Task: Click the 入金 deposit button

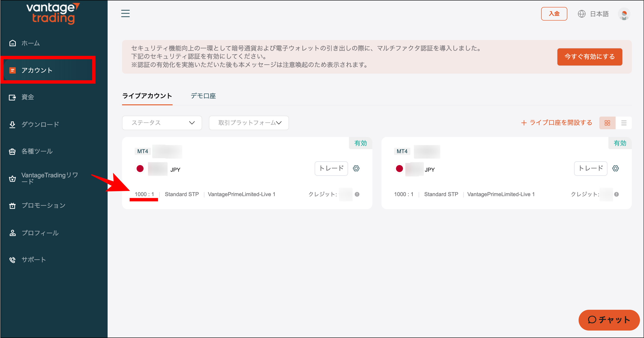Action: coord(554,14)
